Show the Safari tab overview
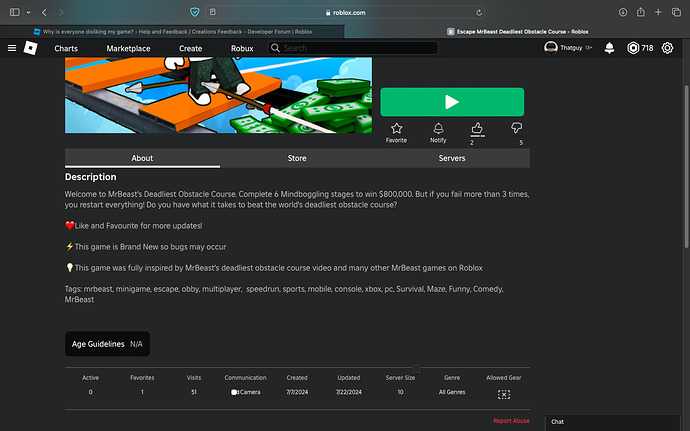 (x=676, y=12)
